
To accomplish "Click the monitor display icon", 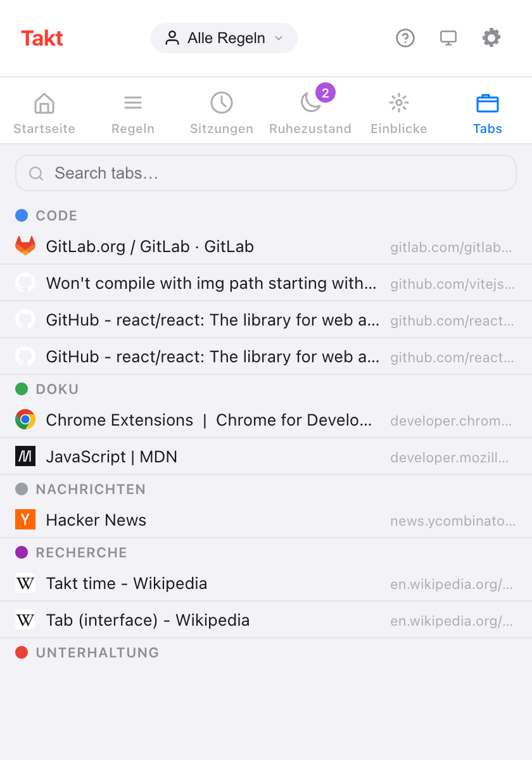I will [x=448, y=38].
